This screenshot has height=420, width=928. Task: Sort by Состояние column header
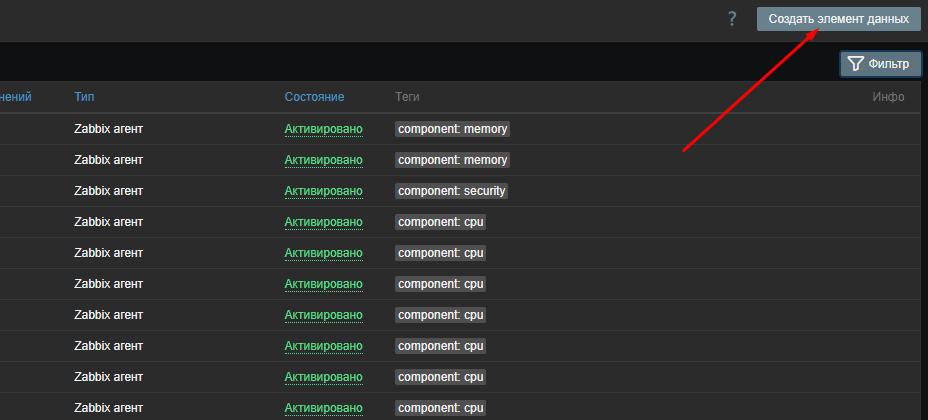[x=314, y=96]
